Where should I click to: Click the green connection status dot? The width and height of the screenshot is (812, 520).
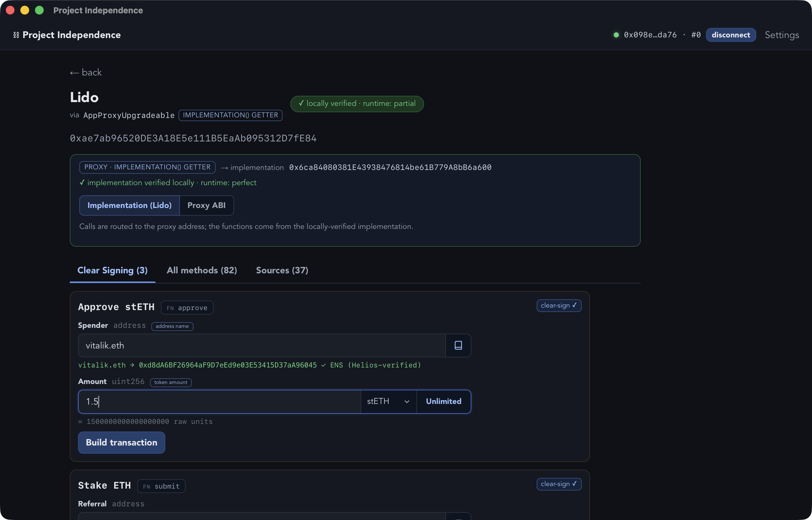(x=616, y=35)
